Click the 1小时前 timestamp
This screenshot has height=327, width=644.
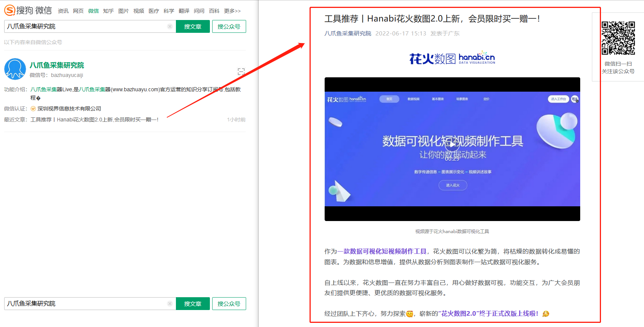pyautogui.click(x=236, y=120)
